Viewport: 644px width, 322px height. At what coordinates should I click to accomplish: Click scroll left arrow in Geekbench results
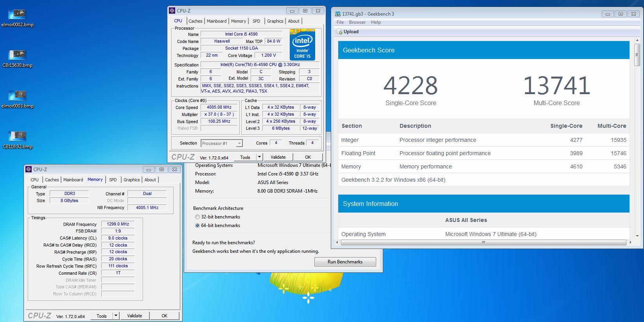coord(337,242)
